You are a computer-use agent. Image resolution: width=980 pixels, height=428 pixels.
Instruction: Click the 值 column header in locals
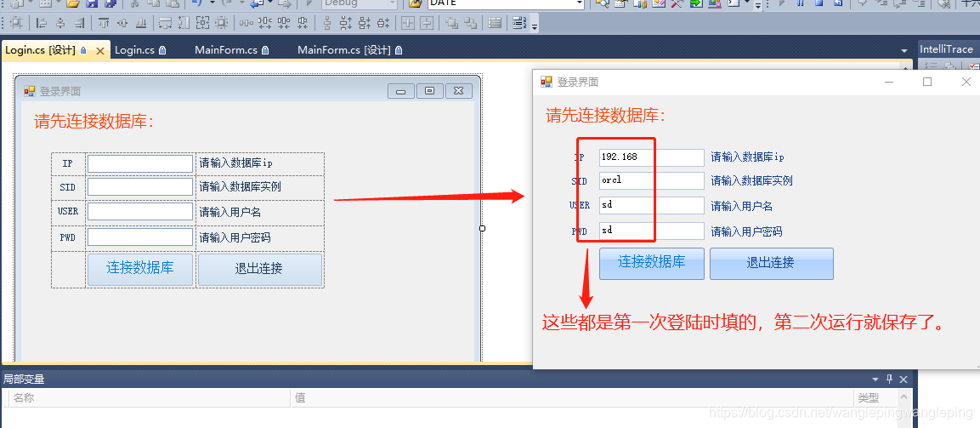pyautogui.click(x=572, y=398)
